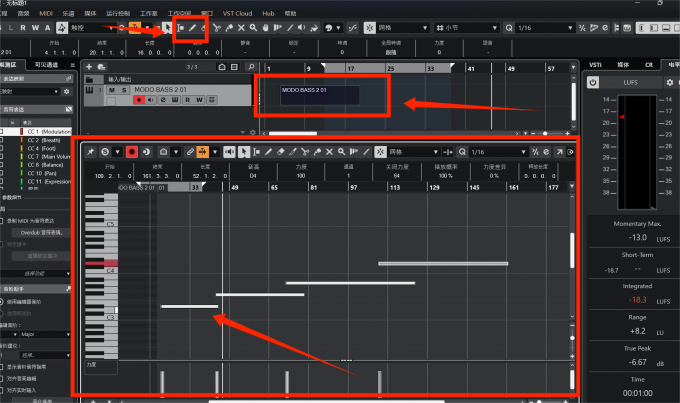The image size is (680, 403).
Task: Click the Pin icon in key editor toolbar
Action: point(91,152)
